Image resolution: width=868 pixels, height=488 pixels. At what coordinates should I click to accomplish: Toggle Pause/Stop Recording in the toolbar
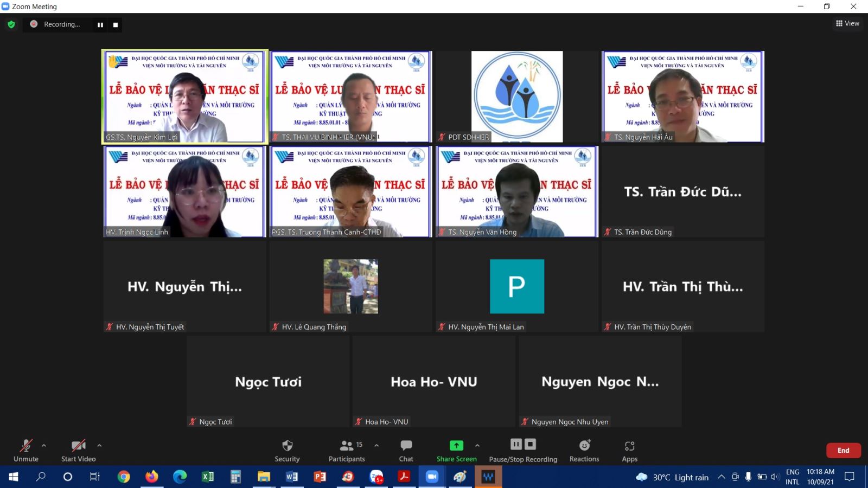(523, 450)
